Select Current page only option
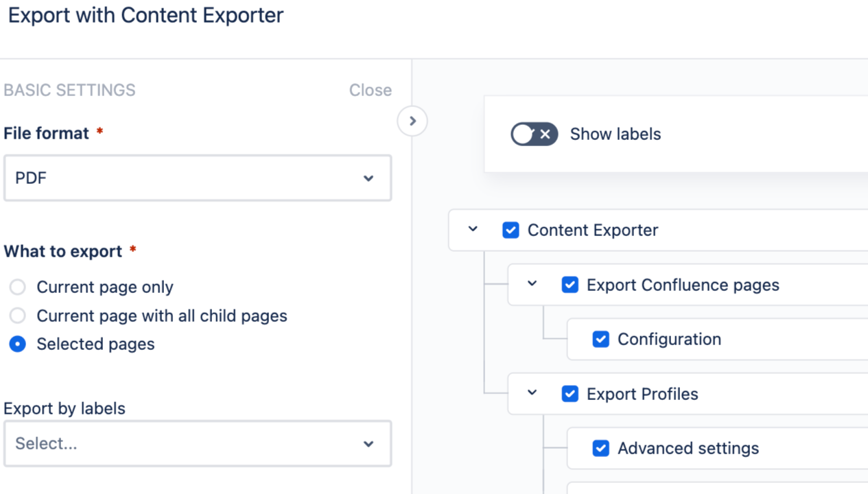 pyautogui.click(x=18, y=287)
